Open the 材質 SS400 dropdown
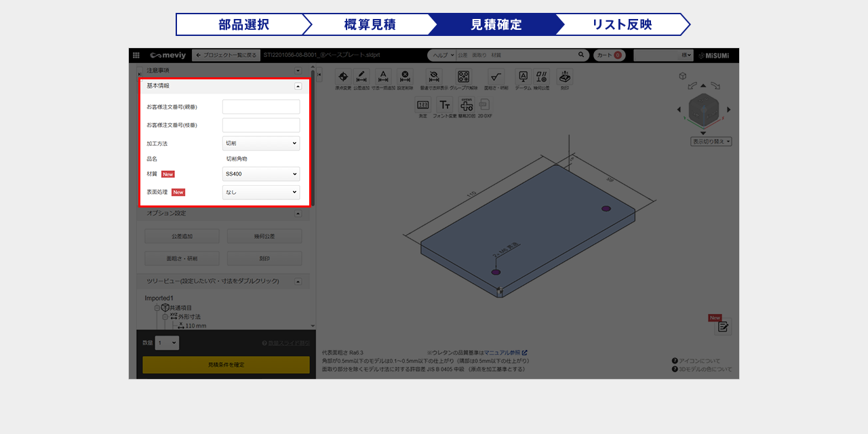The height and width of the screenshot is (434, 868). point(261,174)
